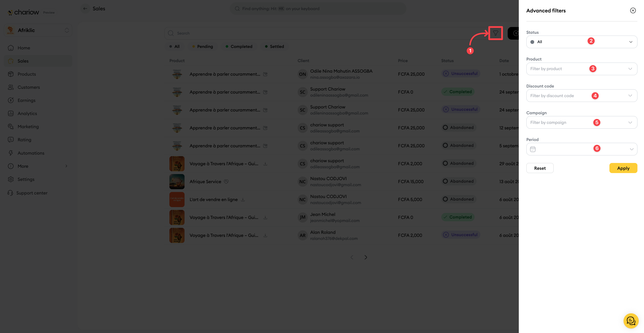The image size is (644, 333).
Task: Select the Settled status filter chip
Action: 274,46
